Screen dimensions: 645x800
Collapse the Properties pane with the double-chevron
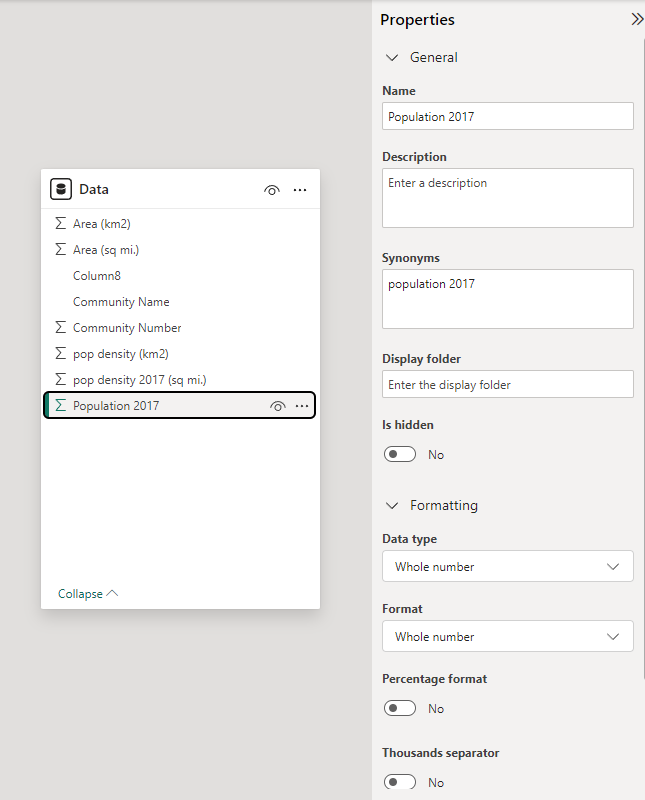(x=637, y=18)
